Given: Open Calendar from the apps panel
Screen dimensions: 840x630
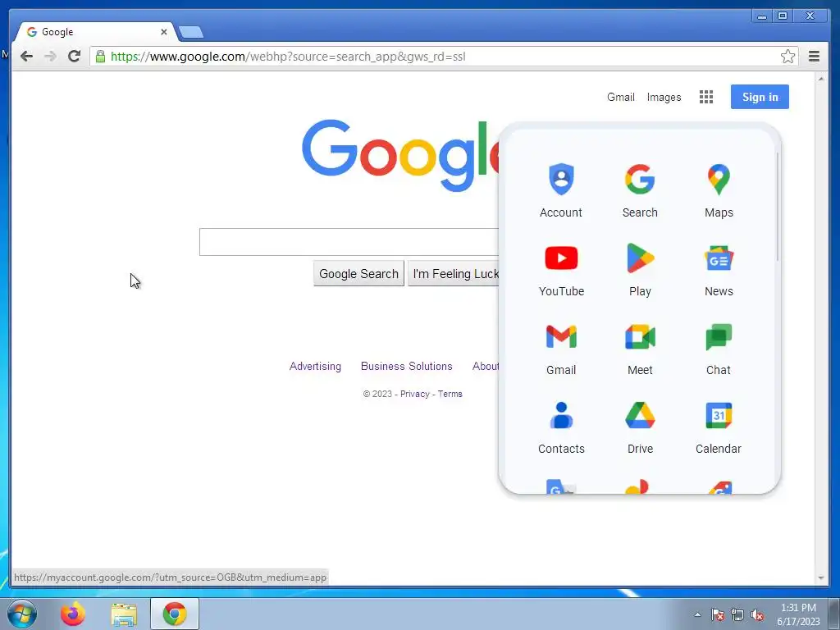Looking at the screenshot, I should point(719,427).
